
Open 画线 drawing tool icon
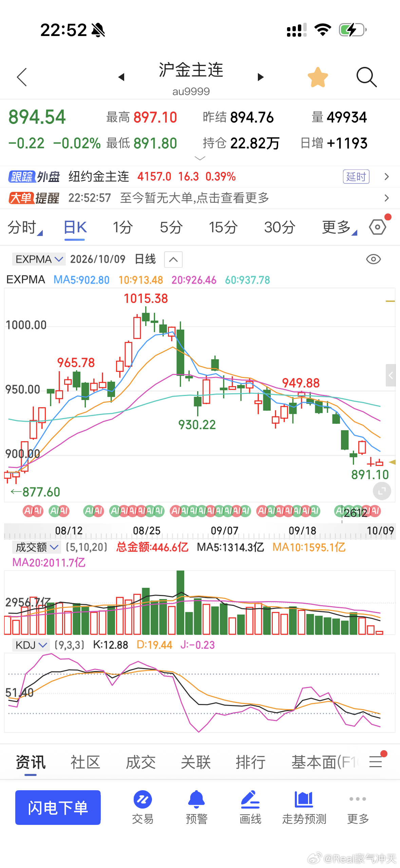click(250, 808)
